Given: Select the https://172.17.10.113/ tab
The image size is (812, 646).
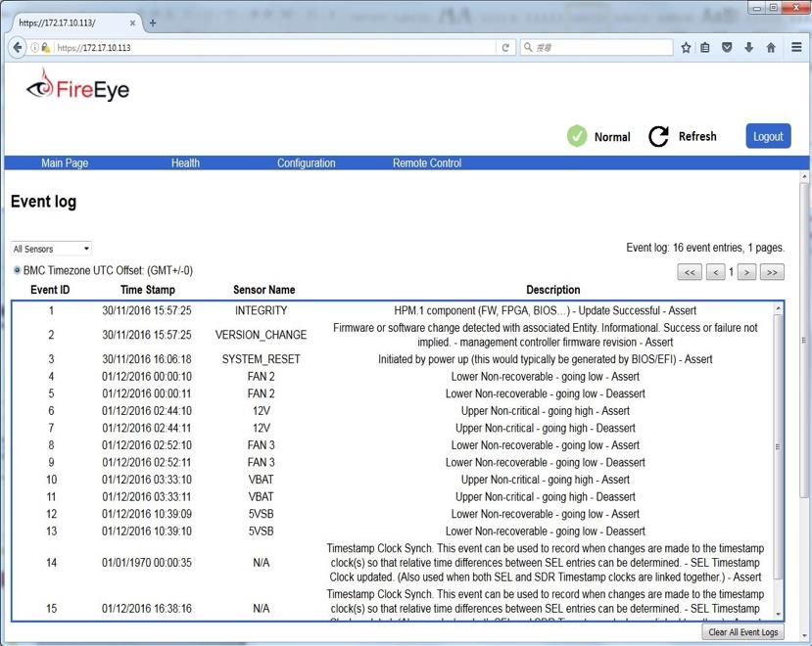Looking at the screenshot, I should click(x=72, y=23).
